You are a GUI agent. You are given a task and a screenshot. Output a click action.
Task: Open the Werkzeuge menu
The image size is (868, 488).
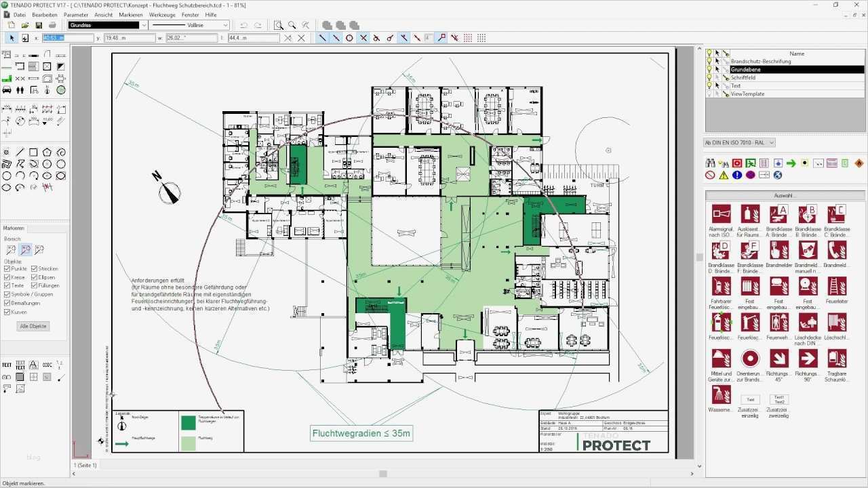pos(162,14)
